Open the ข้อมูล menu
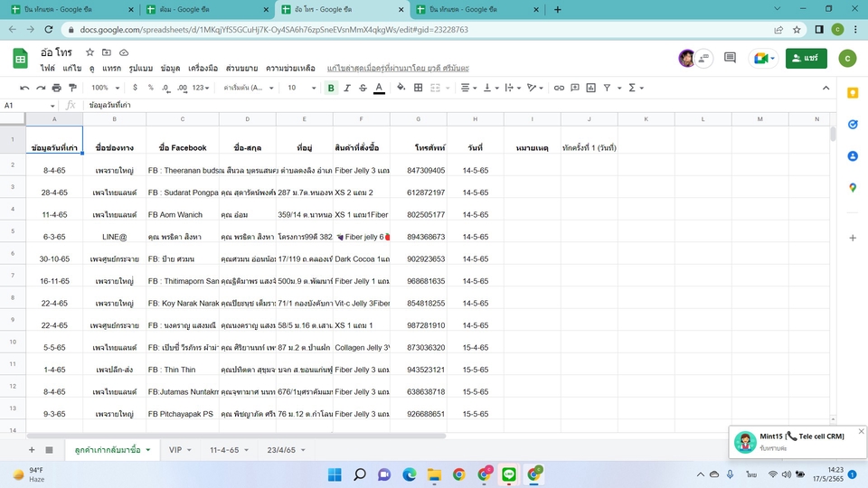 170,68
